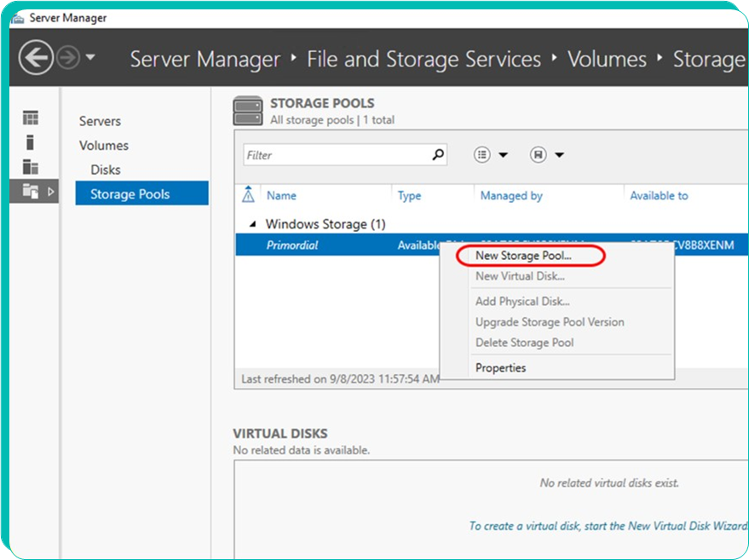Choose Add Physical Disk... from context menu
Image resolution: width=749 pixels, height=560 pixels.
pyautogui.click(x=522, y=302)
